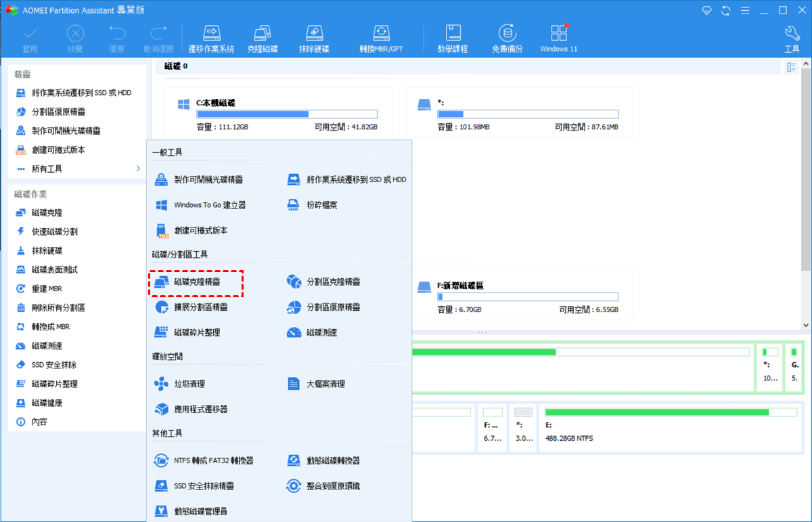Click the 放棄 (Discard) toolbar icon
Screen dimensions: 812x522
(75, 39)
